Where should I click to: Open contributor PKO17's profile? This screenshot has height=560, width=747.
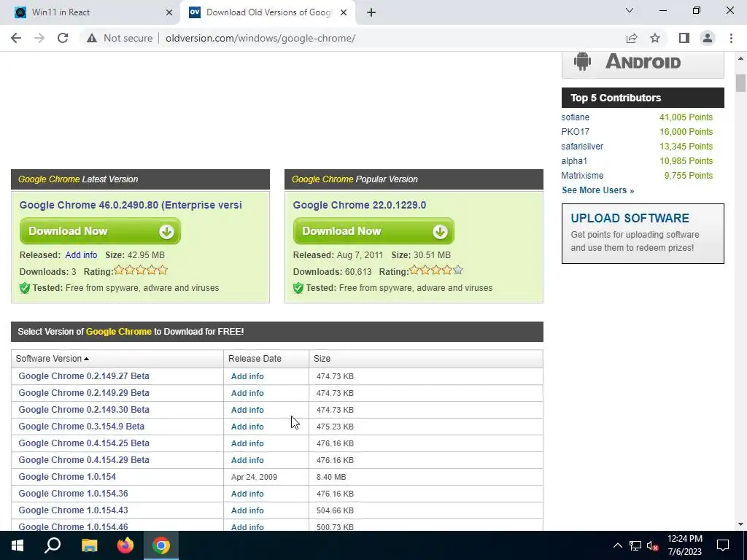point(575,132)
